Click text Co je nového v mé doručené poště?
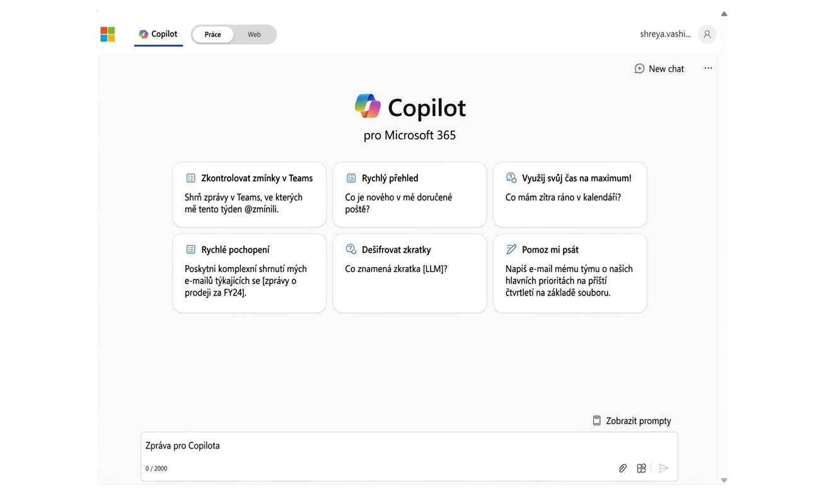The width and height of the screenshot is (822, 504). (398, 203)
